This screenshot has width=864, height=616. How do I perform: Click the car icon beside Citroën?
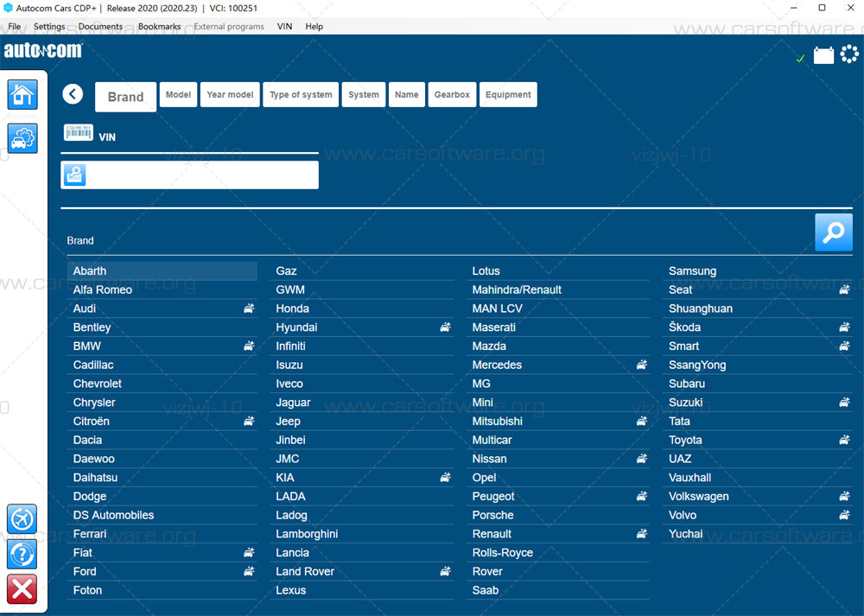tap(249, 421)
